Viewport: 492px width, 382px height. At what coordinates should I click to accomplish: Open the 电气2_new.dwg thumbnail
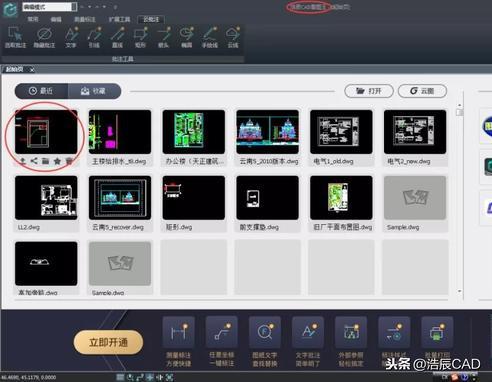(415, 132)
